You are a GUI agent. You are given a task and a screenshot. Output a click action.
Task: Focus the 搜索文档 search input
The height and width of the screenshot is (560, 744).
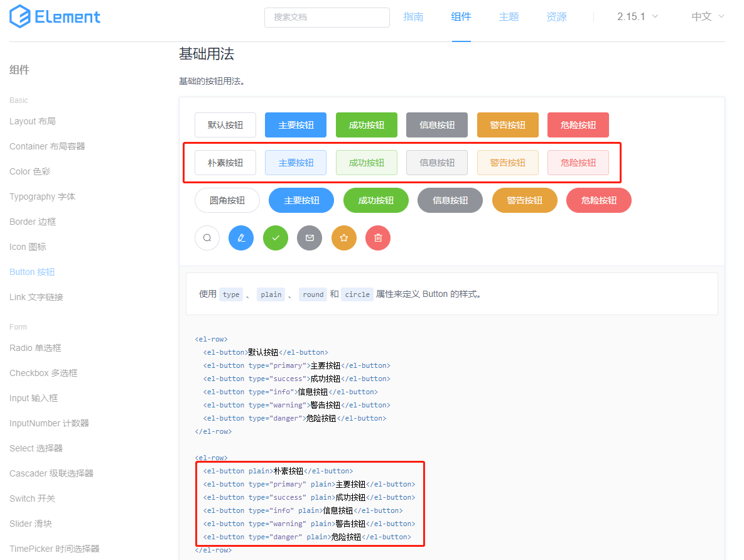(x=327, y=17)
